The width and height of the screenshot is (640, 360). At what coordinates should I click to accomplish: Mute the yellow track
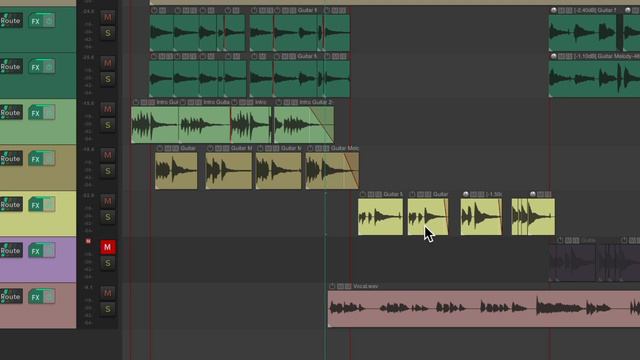108,201
